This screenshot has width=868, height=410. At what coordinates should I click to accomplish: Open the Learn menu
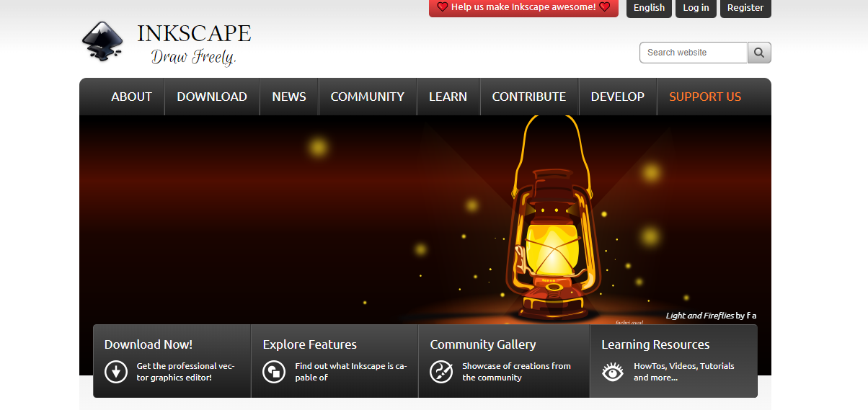448,97
